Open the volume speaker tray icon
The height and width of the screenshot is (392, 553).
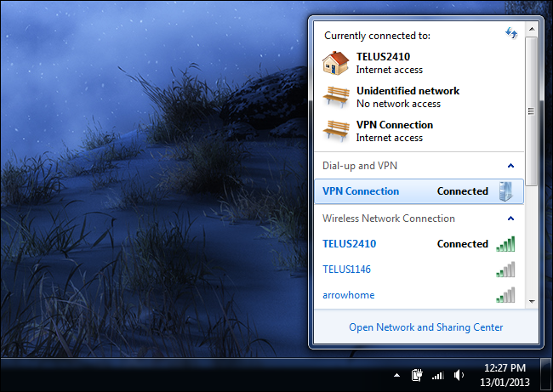click(x=459, y=376)
